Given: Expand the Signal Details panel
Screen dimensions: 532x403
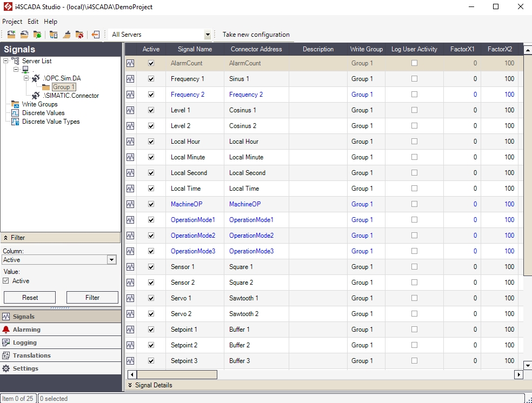Looking at the screenshot, I should [x=130, y=385].
